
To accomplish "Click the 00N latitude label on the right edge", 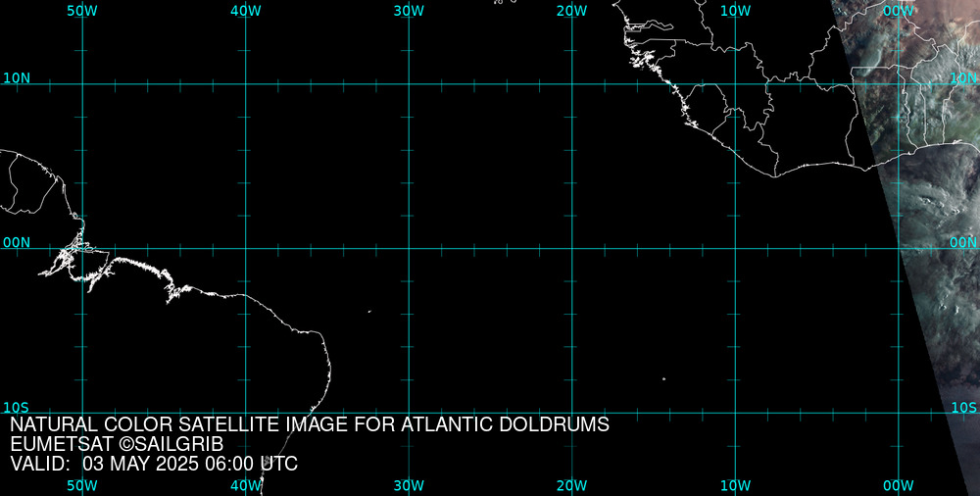I will tap(963, 243).
